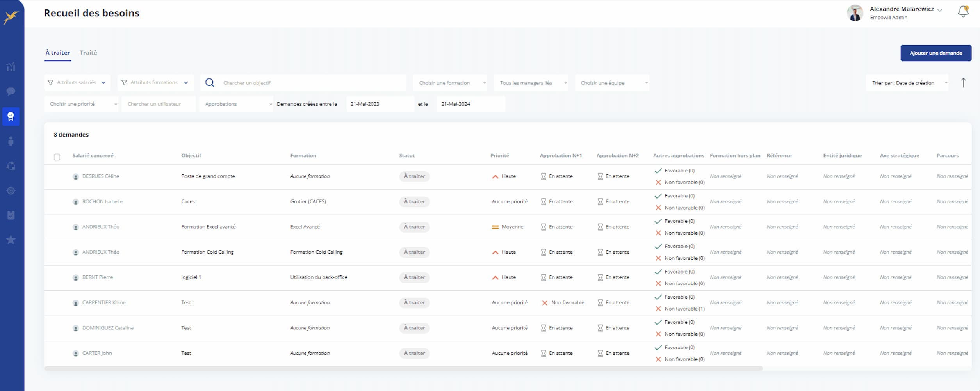Click avatar icon beside BERNT Pierre
Screen dimensions: 980x391
pos(76,278)
